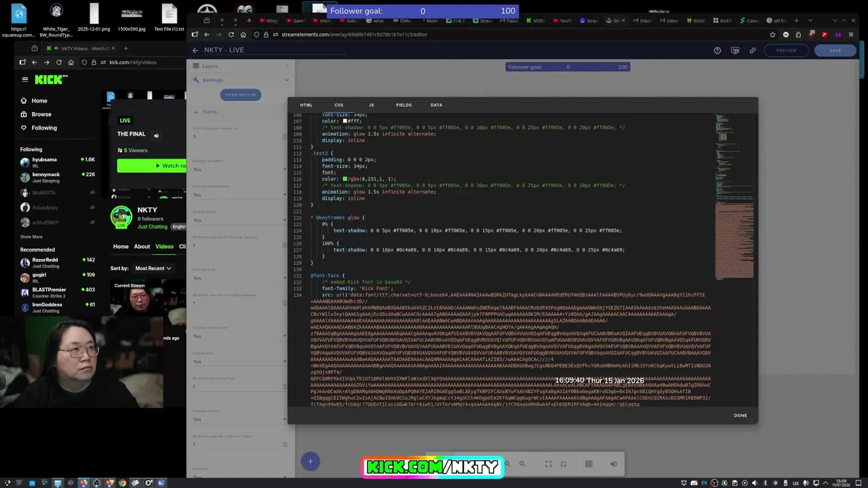Open the Display followers dropdown

click(240, 169)
